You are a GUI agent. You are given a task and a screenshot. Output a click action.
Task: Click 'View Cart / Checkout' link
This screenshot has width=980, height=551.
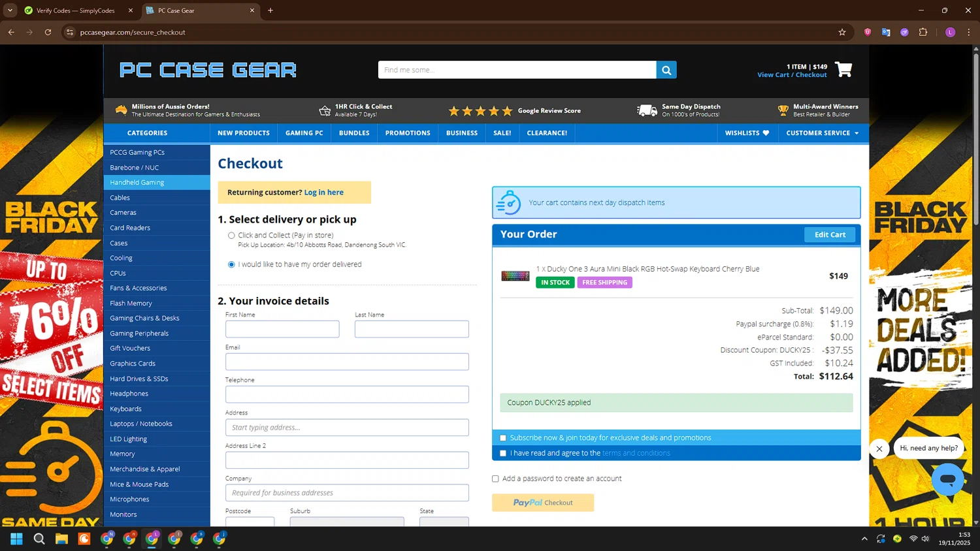792,75
